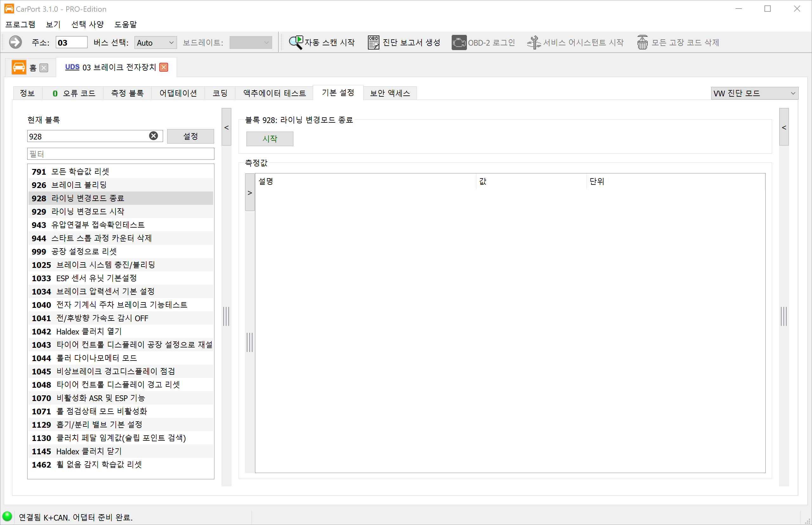The width and height of the screenshot is (812, 525).
Task: Select block 1129 흡기/분리 밸브 기본 설정
Action: click(x=121, y=425)
